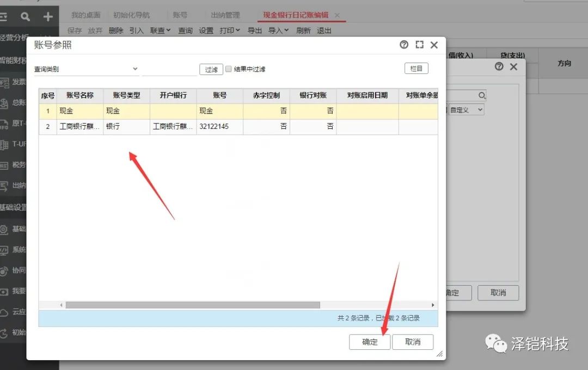The width and height of the screenshot is (588, 370).
Task: Open help in 账号参照 dialog
Action: point(404,45)
